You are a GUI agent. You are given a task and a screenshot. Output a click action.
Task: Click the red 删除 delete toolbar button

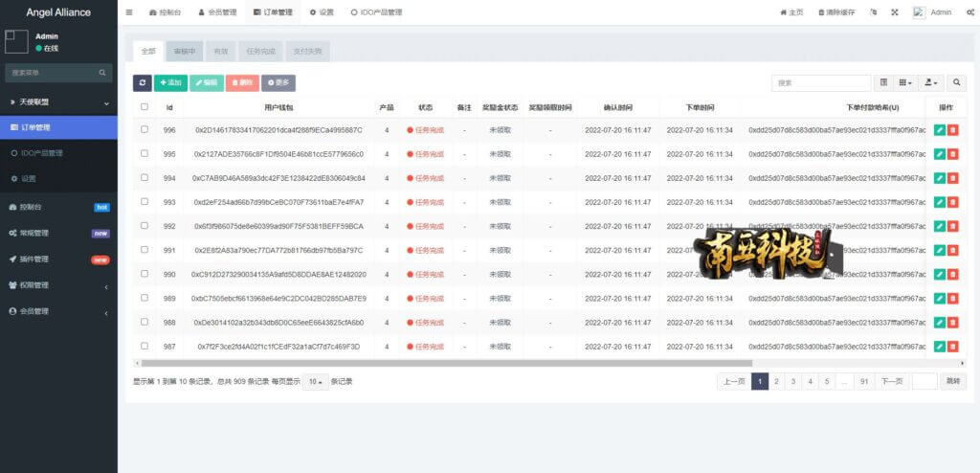pos(242,82)
